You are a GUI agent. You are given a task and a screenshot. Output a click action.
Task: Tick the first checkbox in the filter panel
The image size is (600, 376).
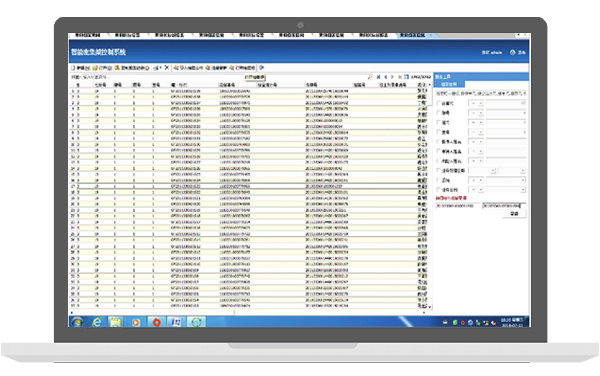tap(439, 103)
